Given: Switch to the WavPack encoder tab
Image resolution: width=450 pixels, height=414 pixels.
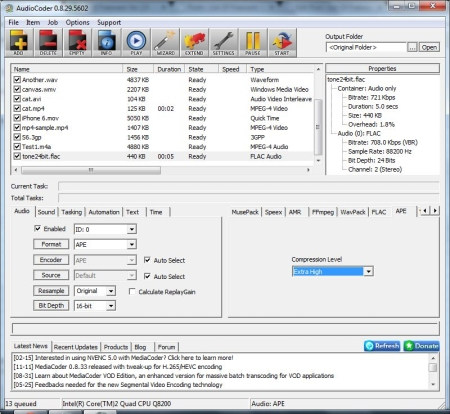Looking at the screenshot, I should point(353,212).
